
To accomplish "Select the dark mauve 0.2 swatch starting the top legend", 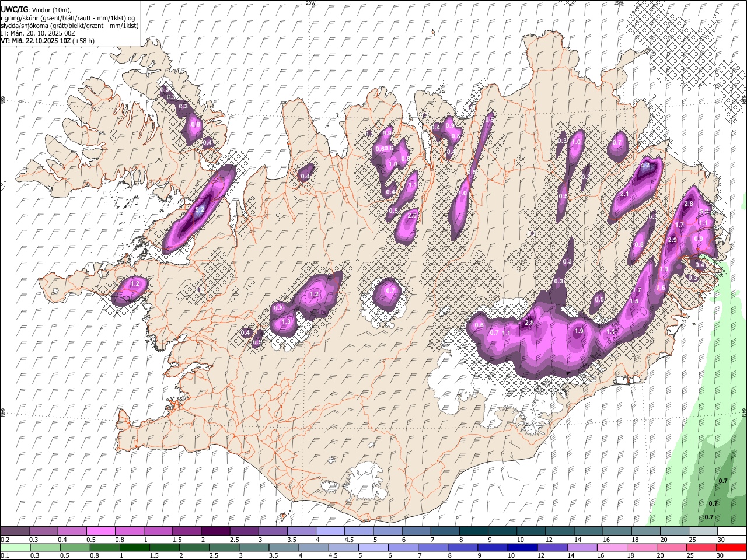I will (x=15, y=531).
